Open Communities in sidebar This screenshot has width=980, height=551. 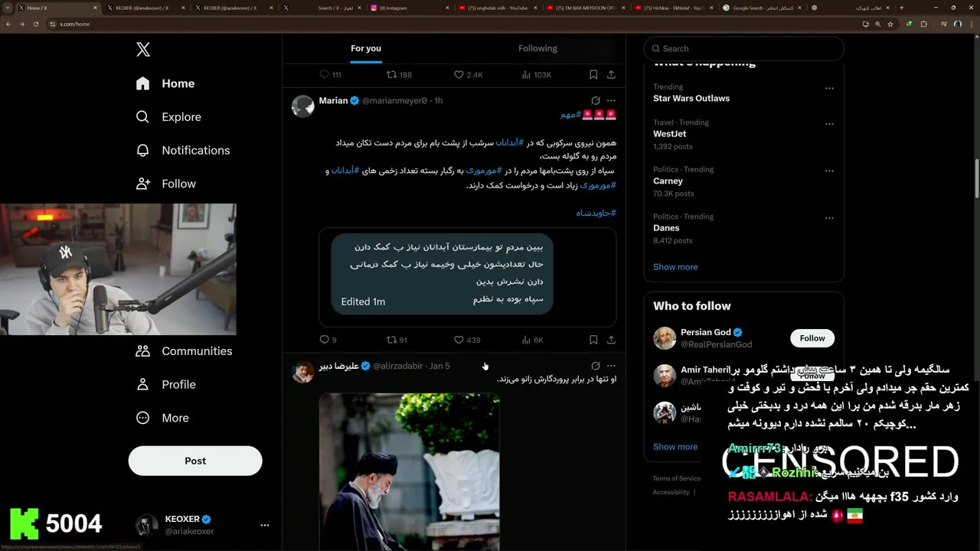[x=183, y=351]
